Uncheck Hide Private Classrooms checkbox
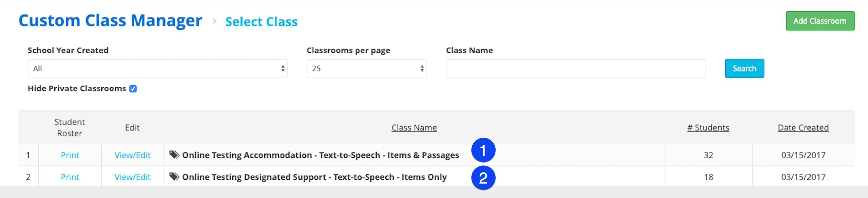Screen dimensions: 868x198 click(133, 89)
